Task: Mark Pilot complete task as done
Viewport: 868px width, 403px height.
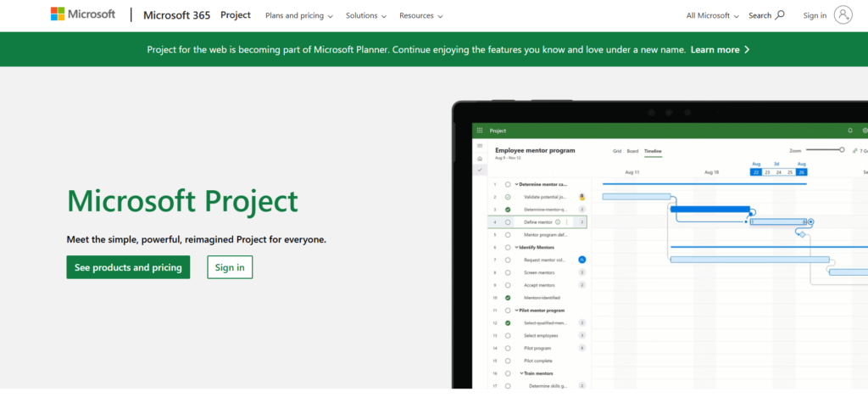Action: tap(508, 361)
